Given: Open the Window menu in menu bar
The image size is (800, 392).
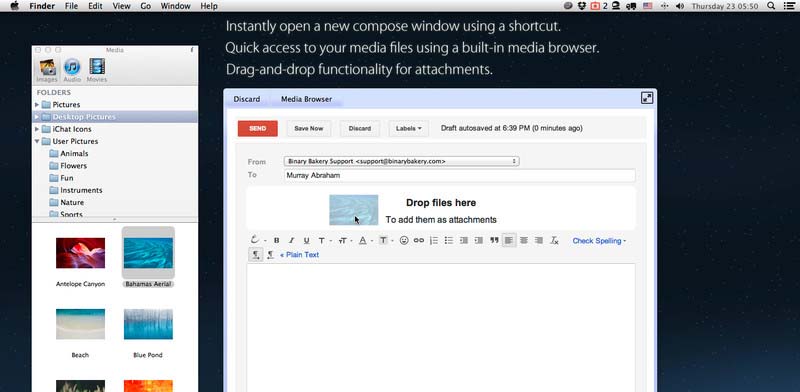Looking at the screenshot, I should tap(175, 6).
